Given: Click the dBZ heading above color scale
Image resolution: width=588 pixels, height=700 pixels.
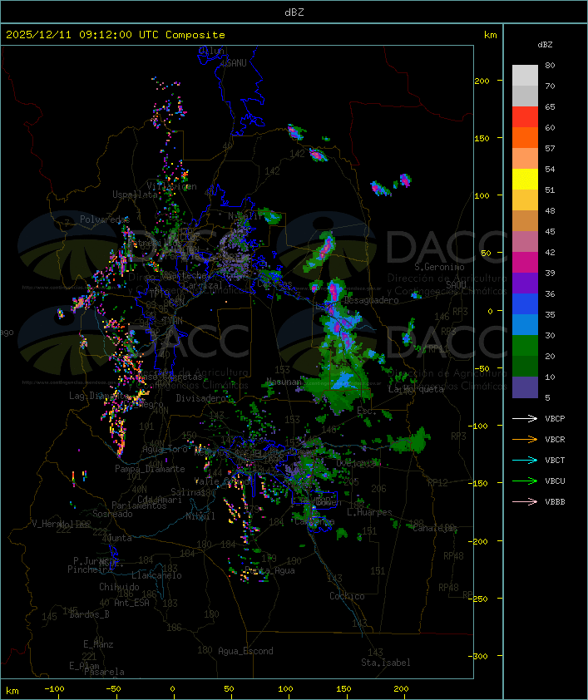Looking at the screenshot, I should pyautogui.click(x=545, y=45).
